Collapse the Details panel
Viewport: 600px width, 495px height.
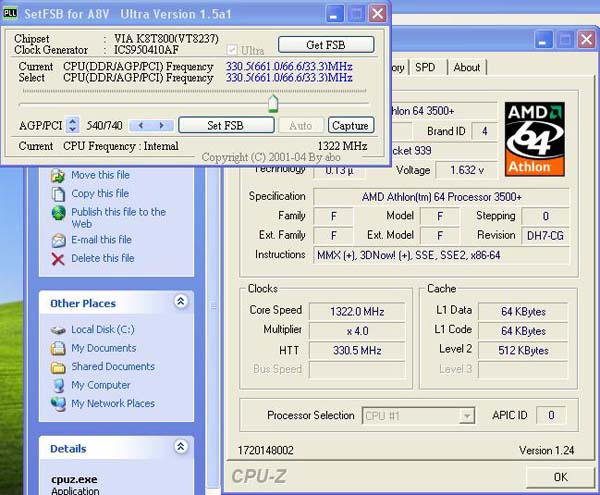point(181,446)
